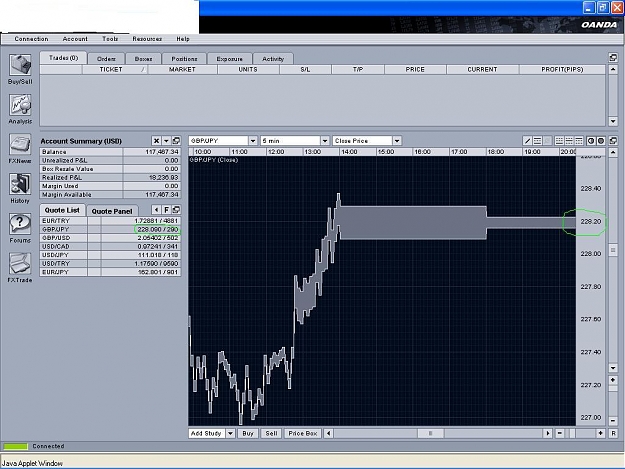This screenshot has height=469, width=625.
Task: Reset chart with R button
Action: (x=613, y=433)
